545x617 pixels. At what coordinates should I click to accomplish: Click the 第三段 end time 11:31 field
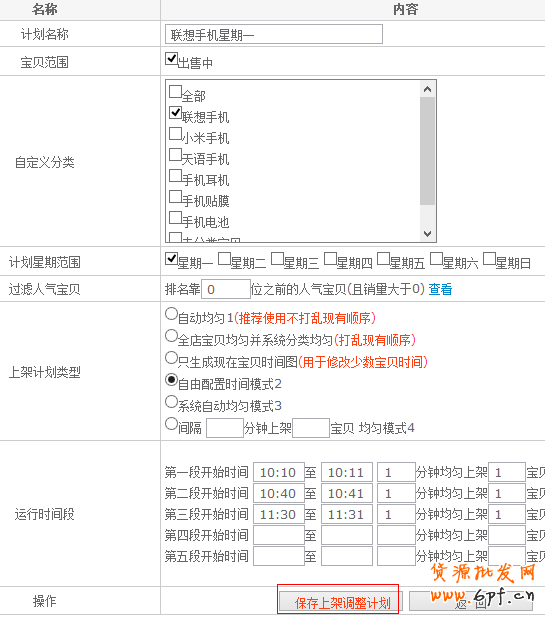pyautogui.click(x=347, y=514)
